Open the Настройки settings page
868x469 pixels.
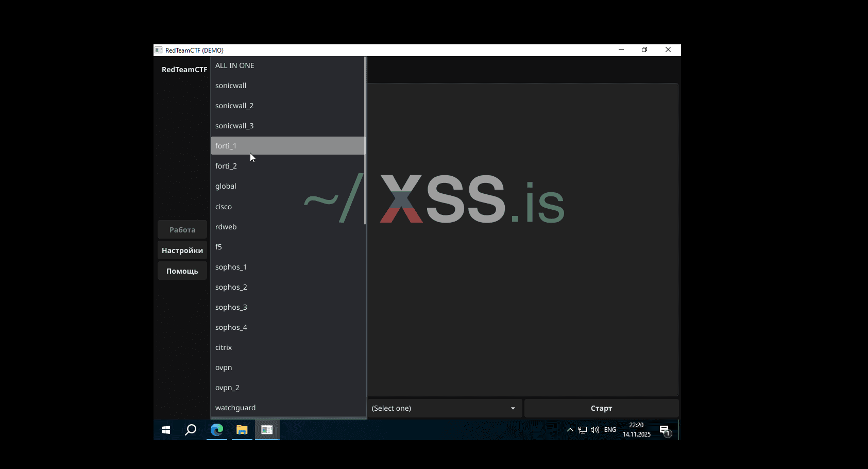(182, 250)
